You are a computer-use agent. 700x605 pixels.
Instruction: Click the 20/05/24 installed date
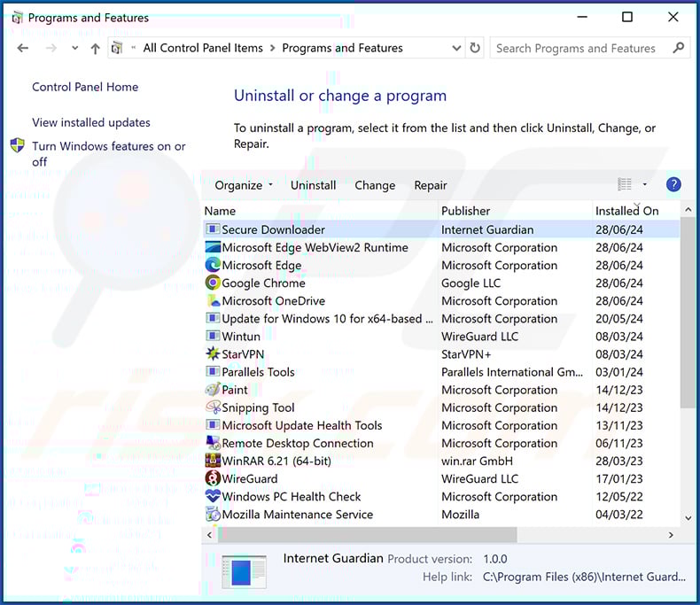click(x=619, y=319)
